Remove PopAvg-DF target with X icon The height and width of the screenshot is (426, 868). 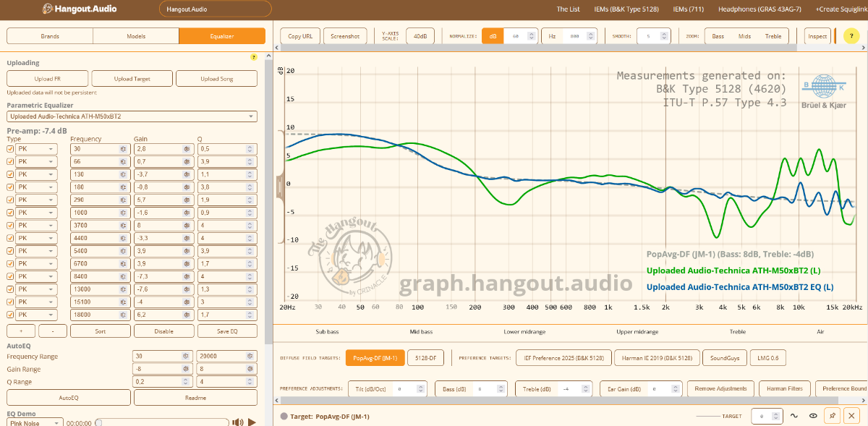tap(852, 416)
